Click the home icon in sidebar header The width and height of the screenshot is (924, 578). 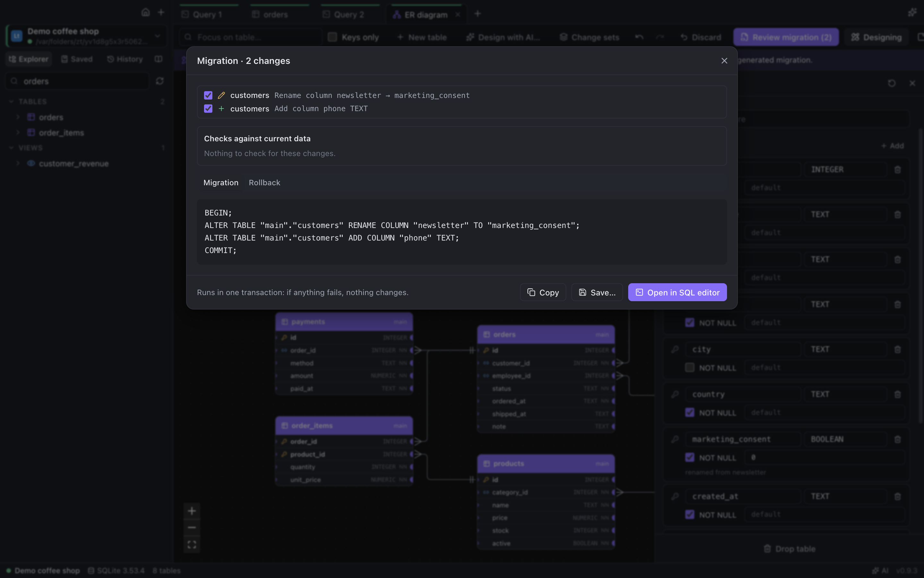(x=145, y=12)
